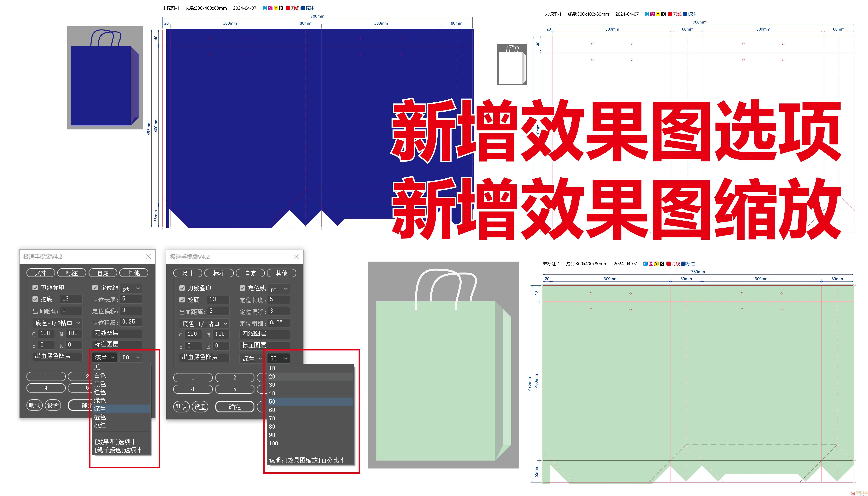Switch to 尺寸 tab in color-list dialog

pos(41,273)
